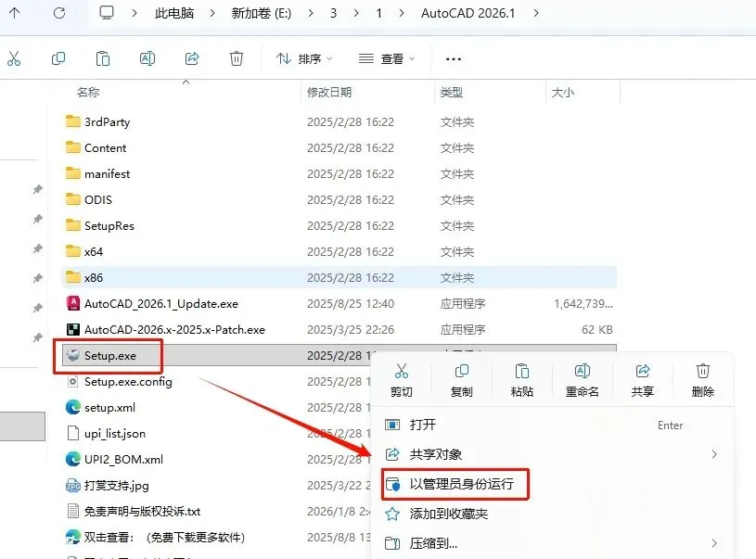Click the 1,642,739 size cell
This screenshot has height=559, width=756.
click(583, 303)
